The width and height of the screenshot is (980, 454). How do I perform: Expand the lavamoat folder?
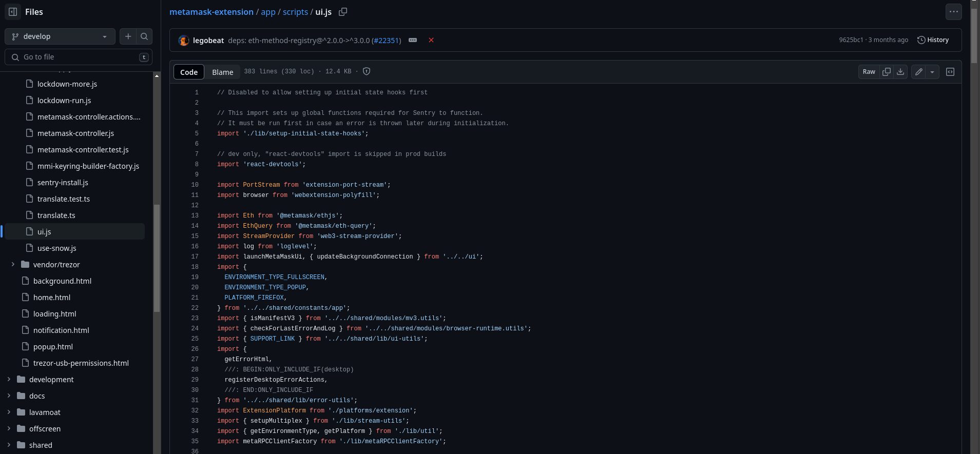click(x=9, y=412)
